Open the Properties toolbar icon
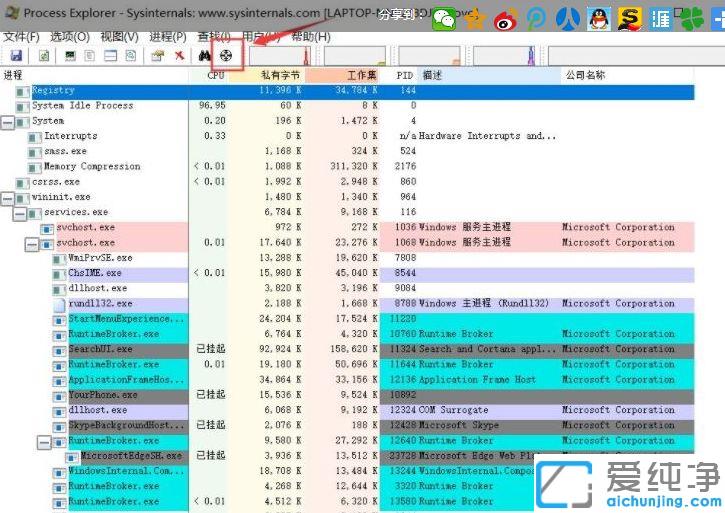Image resolution: width=725 pixels, height=513 pixels. pyautogui.click(x=158, y=56)
